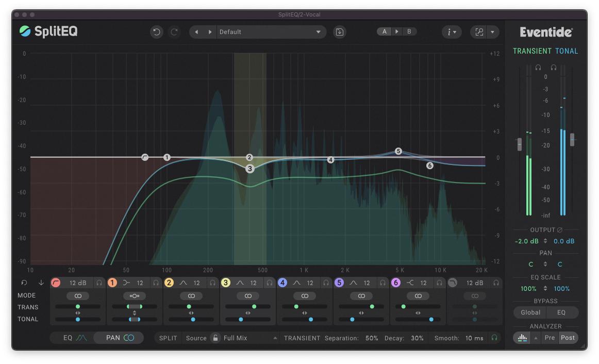Open the Default preset dropdown
The width and height of the screenshot is (599, 364).
(271, 31)
